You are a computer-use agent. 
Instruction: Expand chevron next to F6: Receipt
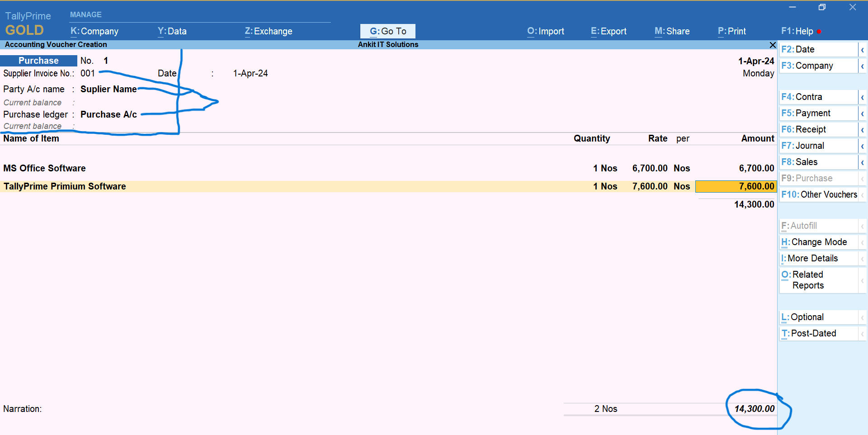tap(862, 130)
